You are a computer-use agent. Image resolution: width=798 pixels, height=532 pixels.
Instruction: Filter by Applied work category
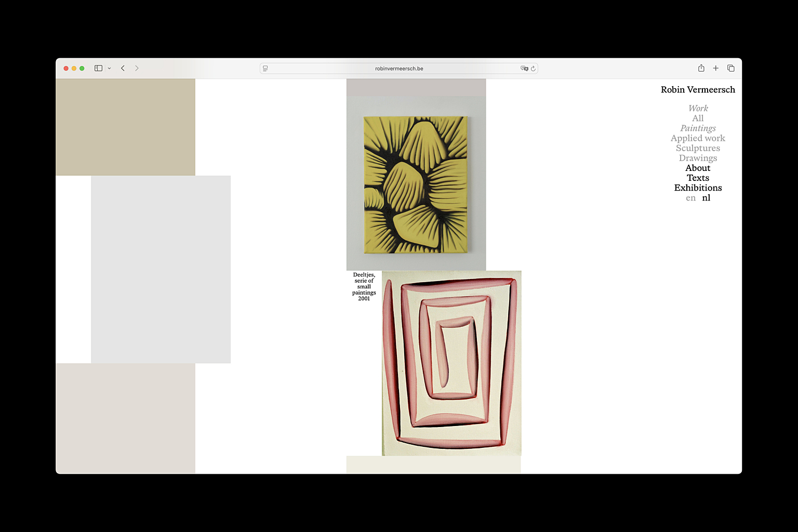[697, 138]
